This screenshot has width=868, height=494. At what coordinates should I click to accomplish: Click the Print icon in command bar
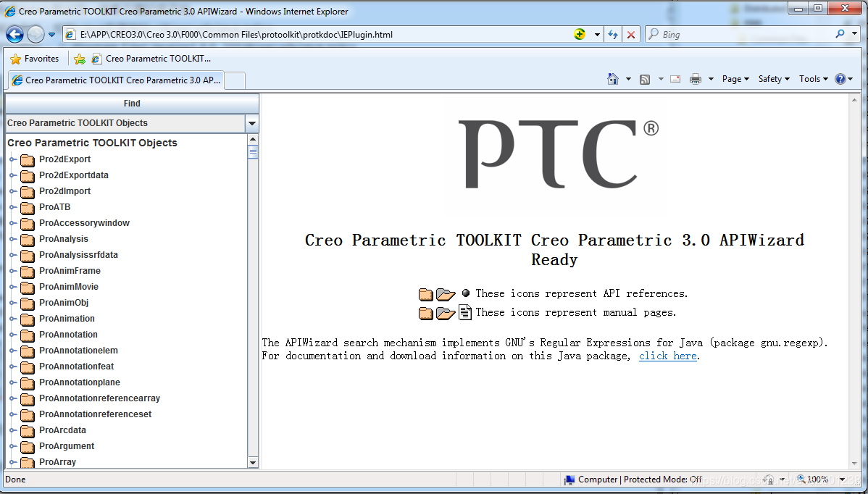[x=696, y=80]
